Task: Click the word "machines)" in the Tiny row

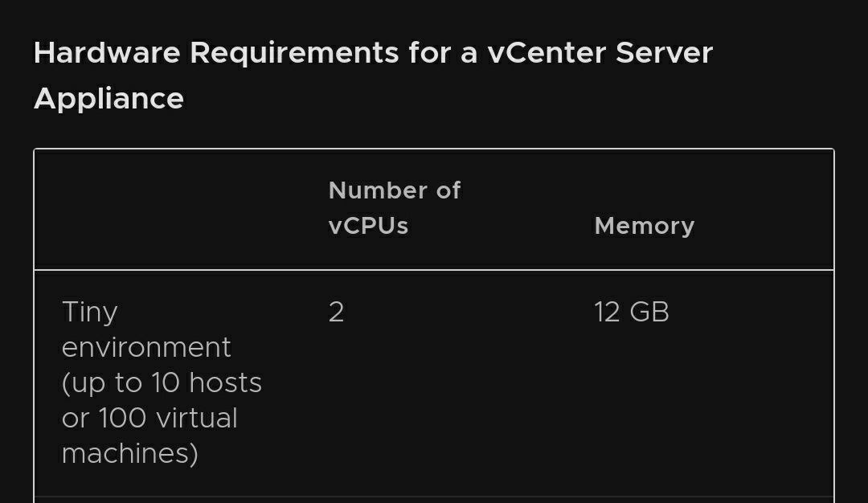Action: pyautogui.click(x=129, y=454)
